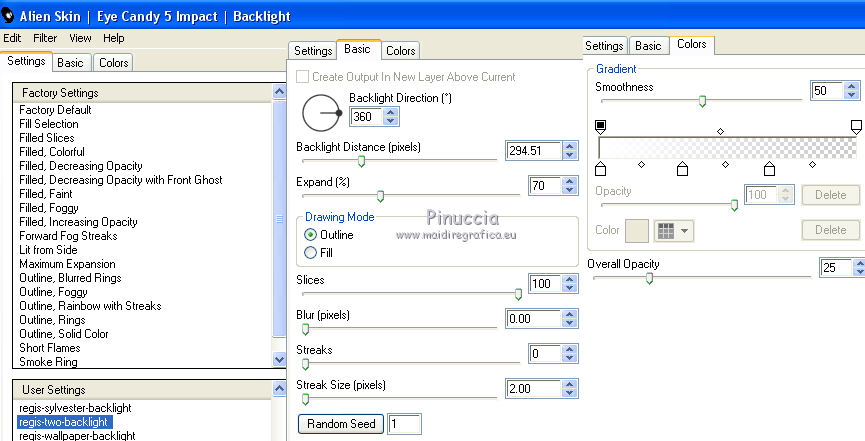Open the color grid picker icon
The width and height of the screenshot is (865, 441).
point(666,231)
